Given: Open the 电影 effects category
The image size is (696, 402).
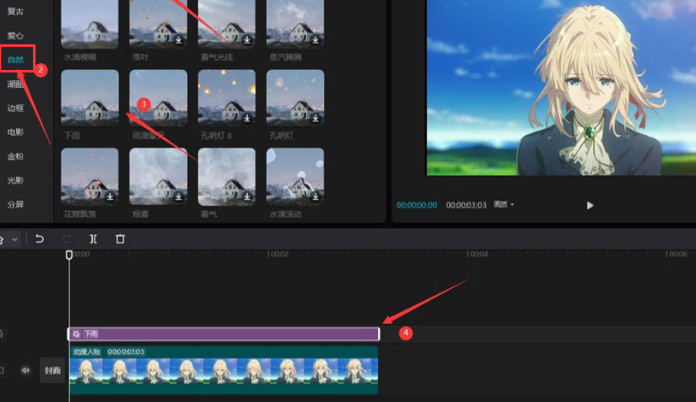Looking at the screenshot, I should tap(16, 132).
